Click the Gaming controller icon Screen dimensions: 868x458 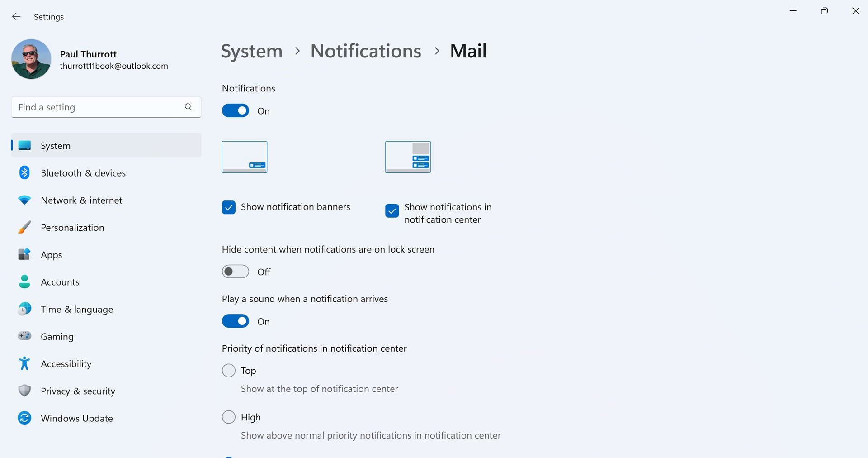pyautogui.click(x=24, y=336)
